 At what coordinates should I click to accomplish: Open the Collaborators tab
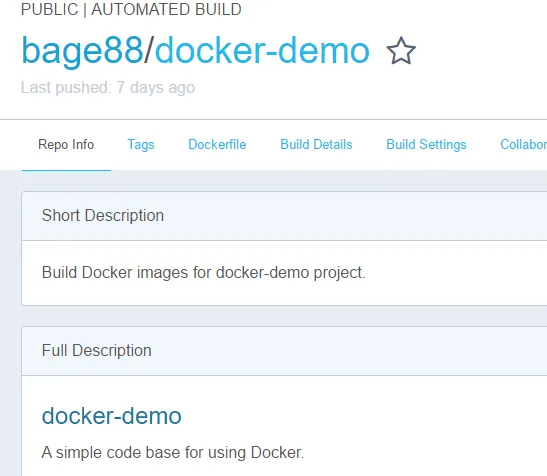click(x=523, y=144)
